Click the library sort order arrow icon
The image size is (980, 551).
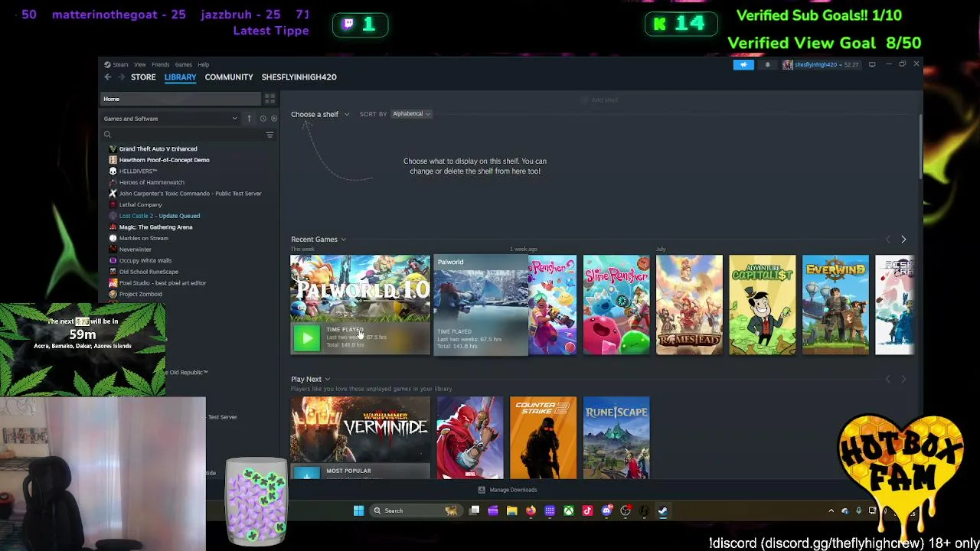[x=249, y=119]
